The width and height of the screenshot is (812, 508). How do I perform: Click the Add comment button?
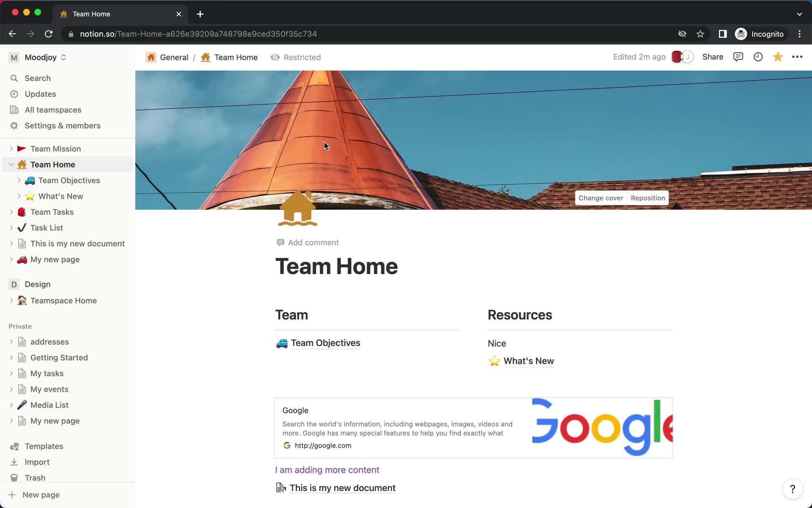307,242
